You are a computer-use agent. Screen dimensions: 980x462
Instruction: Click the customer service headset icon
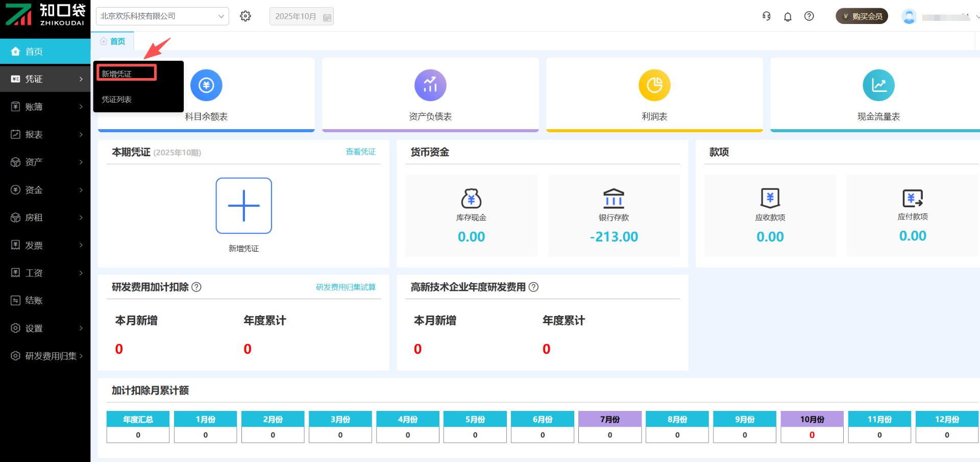coord(766,16)
